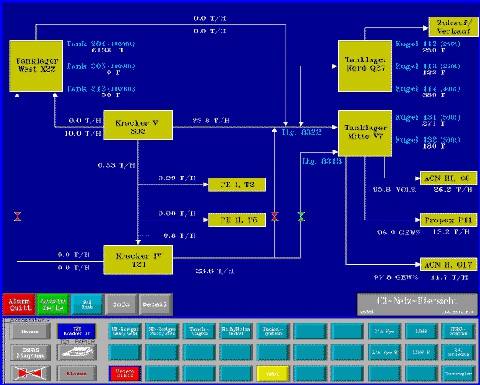Click the cyan button right of the green button
This screenshot has width=480, height=385.
[x=87, y=305]
